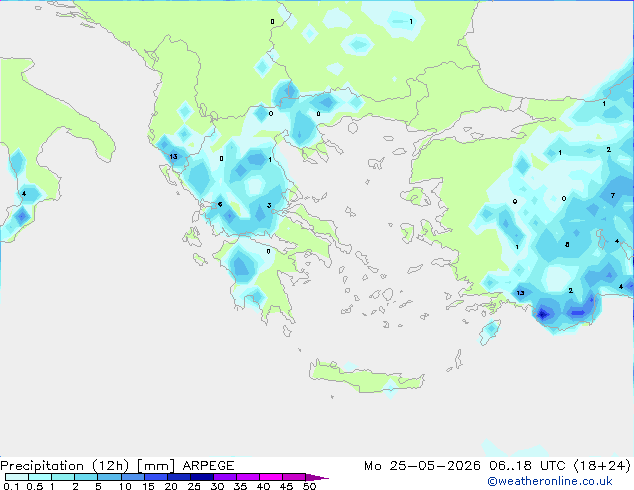Click the "3" rainfall value in central Greece
The width and height of the screenshot is (634, 490).
[x=269, y=206]
